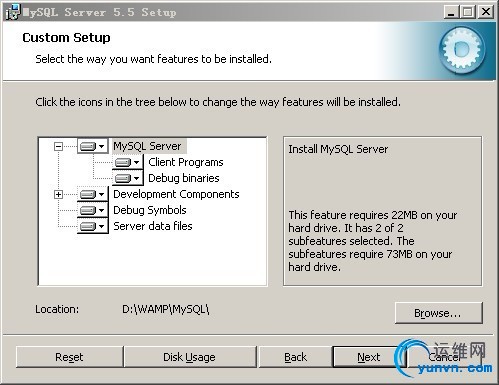Minimize the setup window
This screenshot has width=499, height=385.
[x=451, y=12]
